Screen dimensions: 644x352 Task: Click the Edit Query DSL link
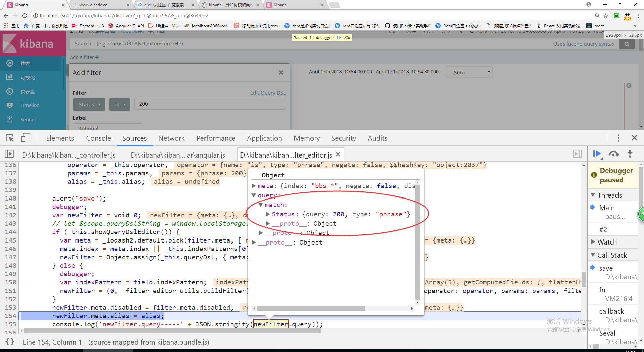[268, 93]
